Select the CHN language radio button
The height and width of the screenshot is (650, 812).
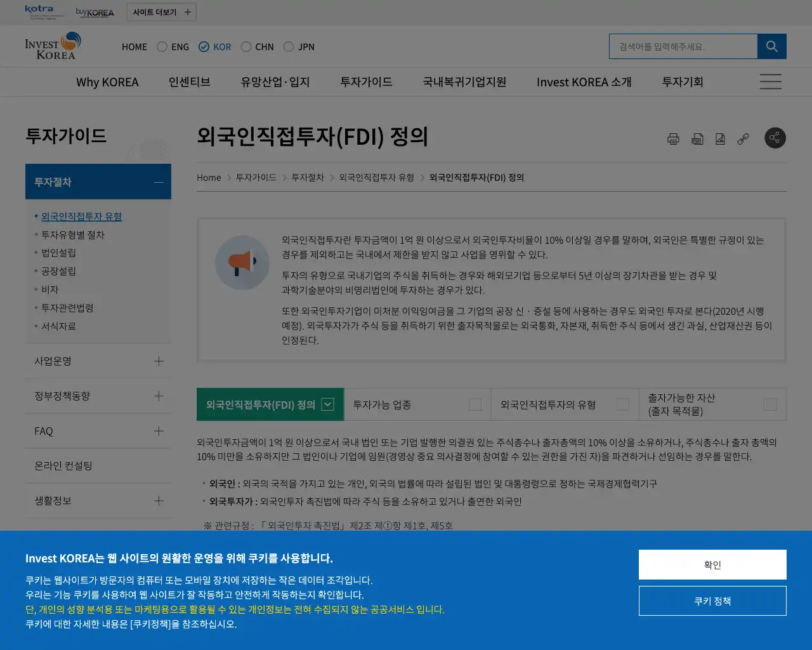click(x=246, y=46)
